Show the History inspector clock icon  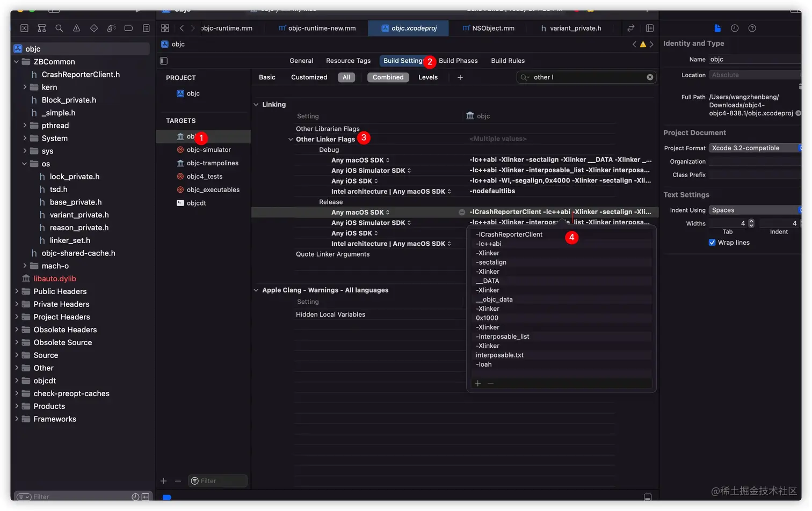coord(735,28)
